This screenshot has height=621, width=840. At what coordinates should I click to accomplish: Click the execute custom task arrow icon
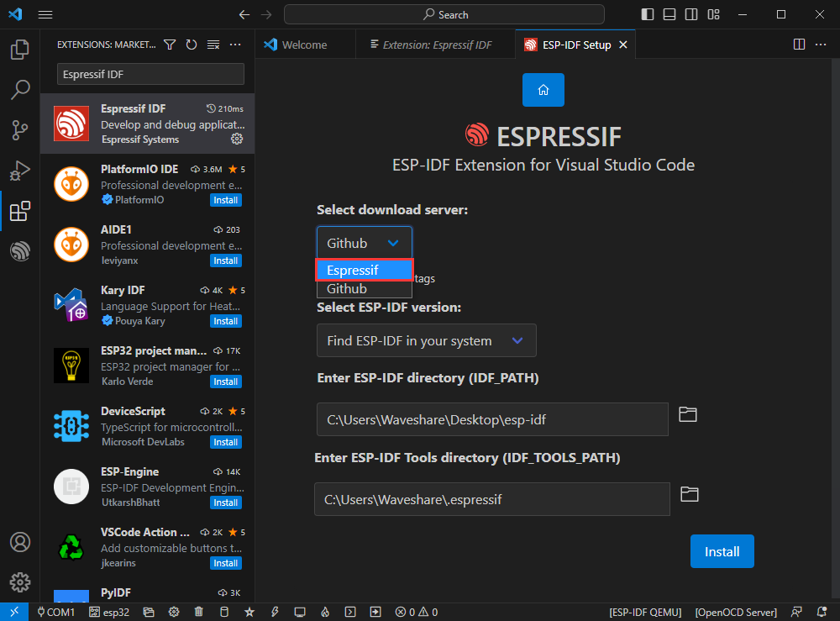pyautogui.click(x=375, y=612)
